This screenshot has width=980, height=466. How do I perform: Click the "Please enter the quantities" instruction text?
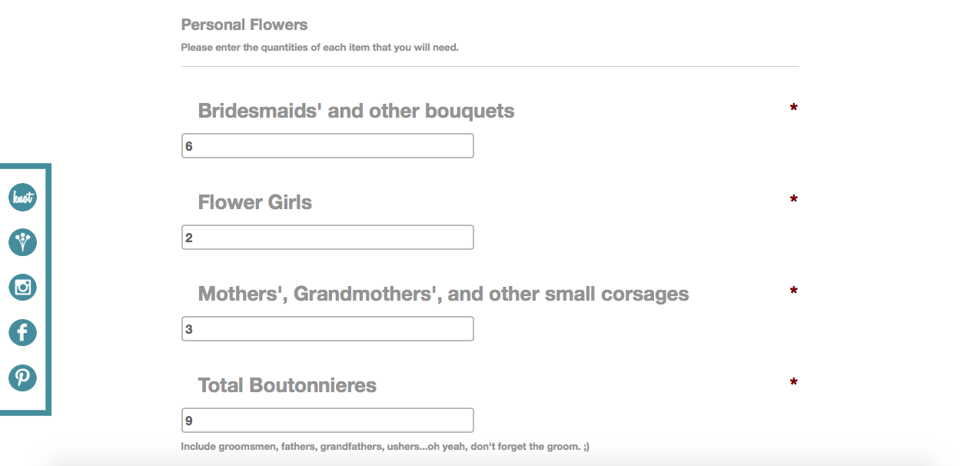coord(320,48)
